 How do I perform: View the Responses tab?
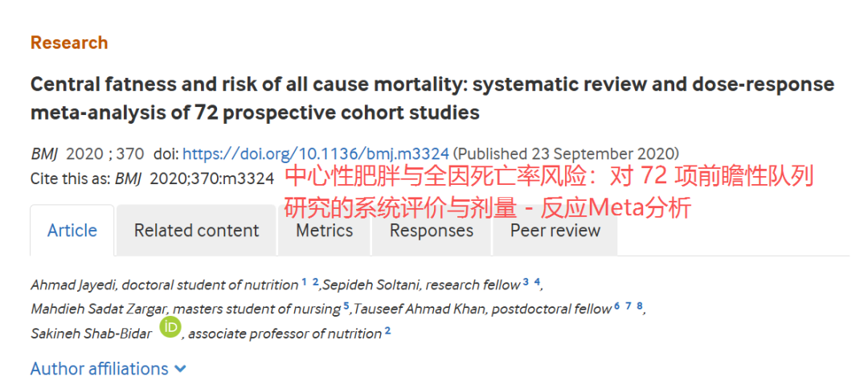(x=432, y=230)
